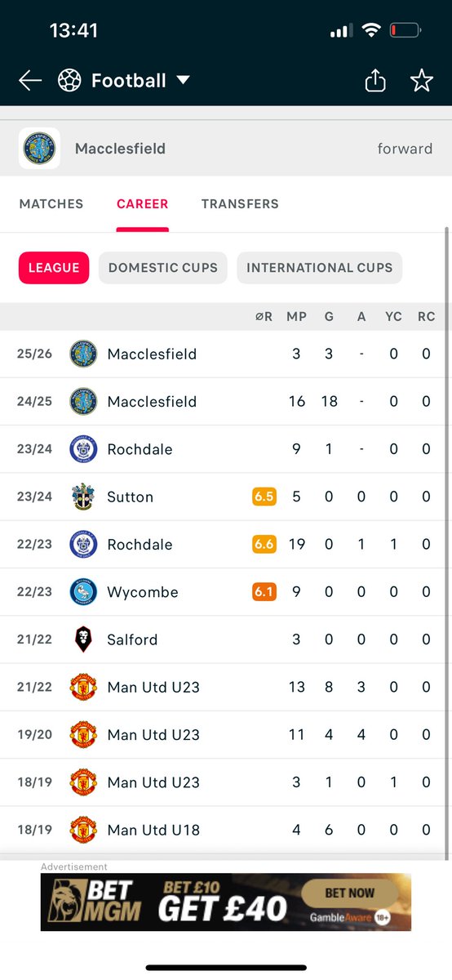Tap the favorite star icon
Viewport: 452px width, 980px height.
click(421, 80)
